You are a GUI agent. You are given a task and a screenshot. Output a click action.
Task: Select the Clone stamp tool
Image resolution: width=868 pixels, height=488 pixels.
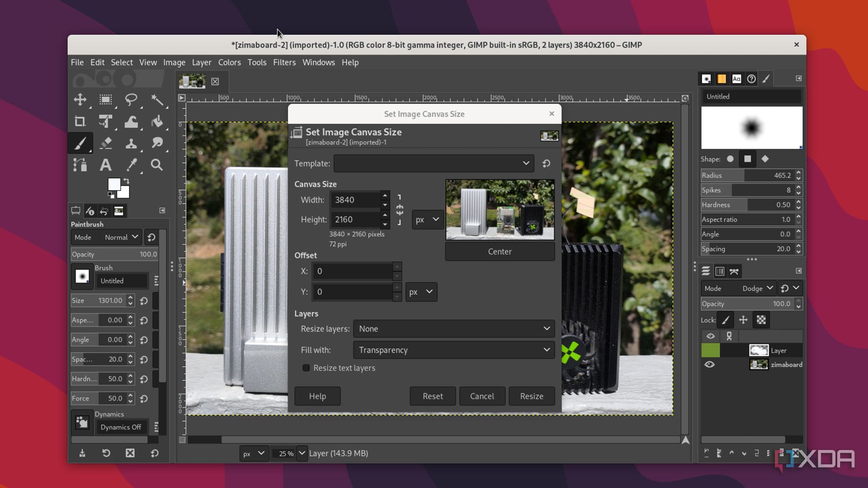pyautogui.click(x=131, y=143)
